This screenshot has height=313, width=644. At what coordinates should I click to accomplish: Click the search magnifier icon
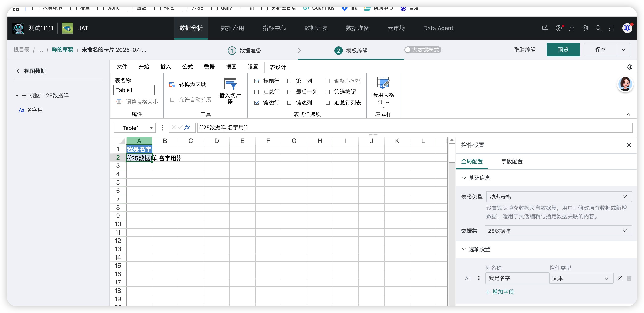click(598, 28)
